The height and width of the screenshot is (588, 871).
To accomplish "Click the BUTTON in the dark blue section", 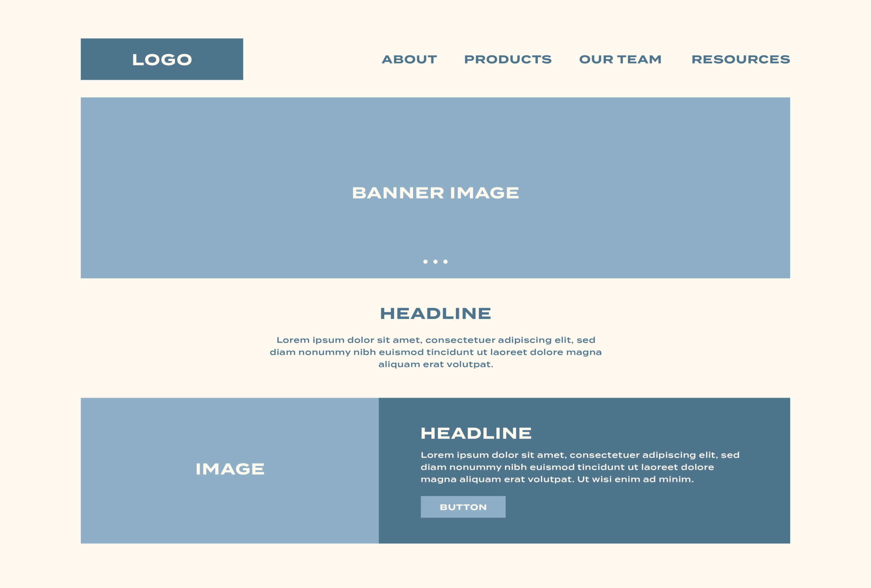I will tap(463, 506).
